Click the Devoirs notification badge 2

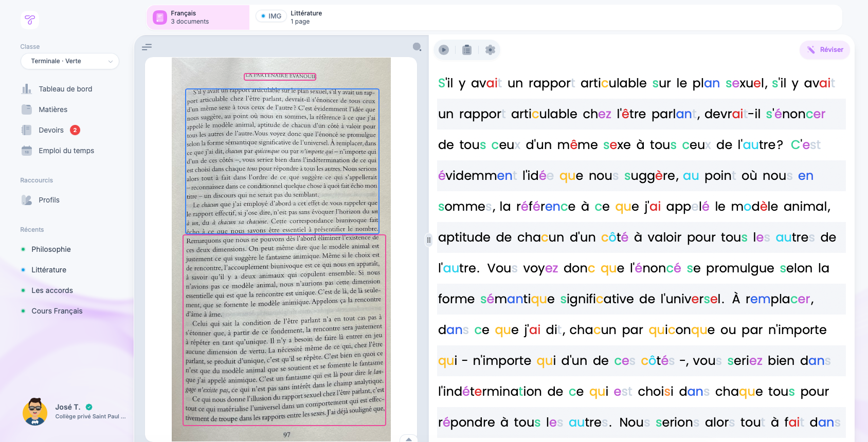click(x=75, y=130)
